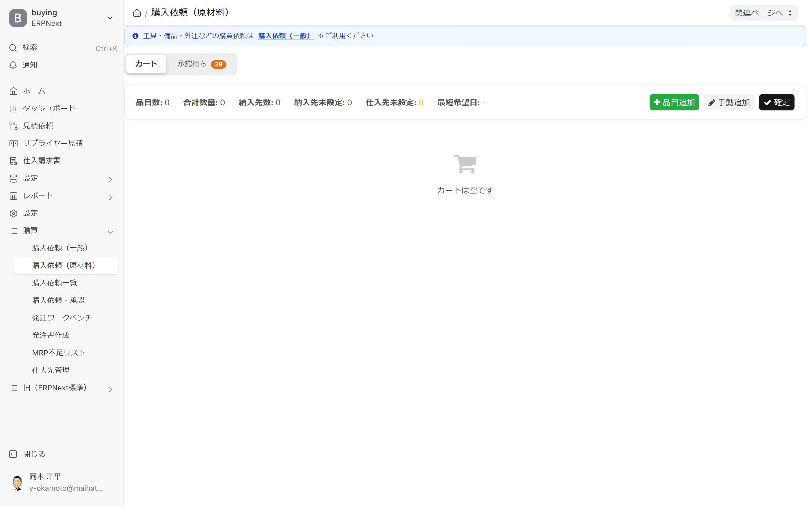Collapse the 購買 section chevron
This screenshot has height=507, width=812.
click(110, 232)
